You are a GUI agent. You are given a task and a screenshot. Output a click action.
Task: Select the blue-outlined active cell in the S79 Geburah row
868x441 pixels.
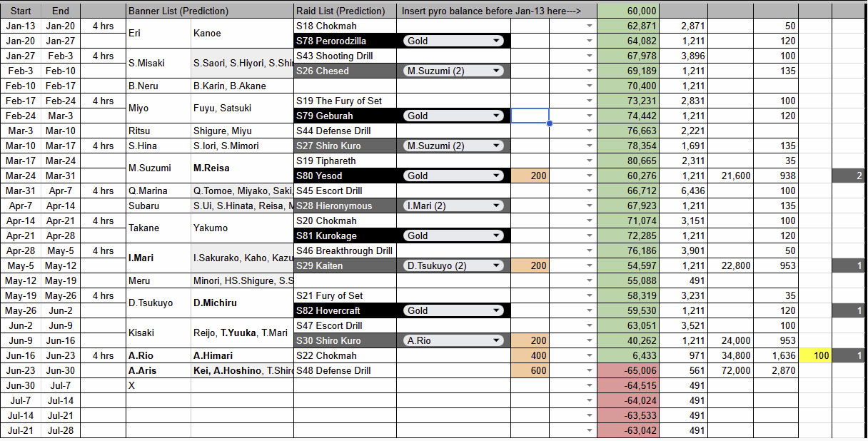pos(530,116)
